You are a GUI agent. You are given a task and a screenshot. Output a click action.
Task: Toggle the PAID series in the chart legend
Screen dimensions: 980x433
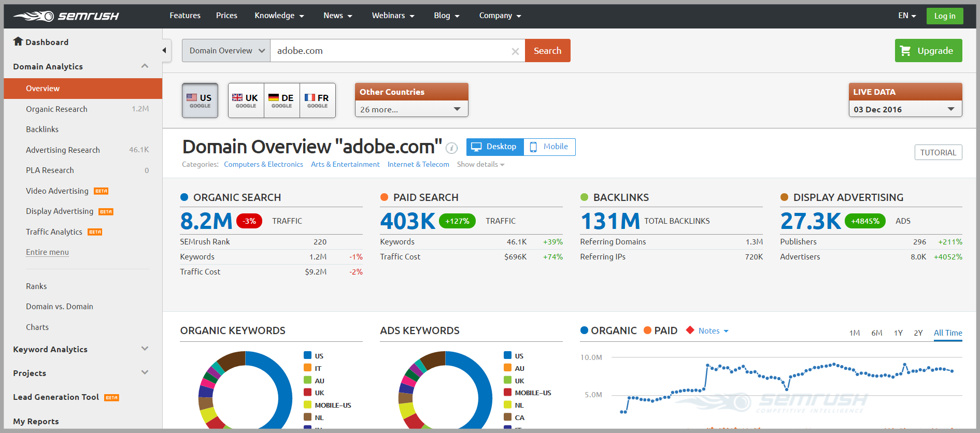[x=660, y=330]
